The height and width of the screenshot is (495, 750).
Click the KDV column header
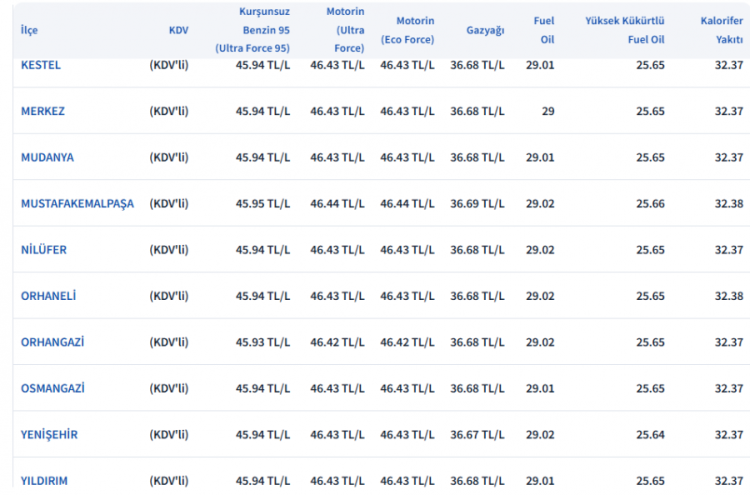[x=178, y=30]
